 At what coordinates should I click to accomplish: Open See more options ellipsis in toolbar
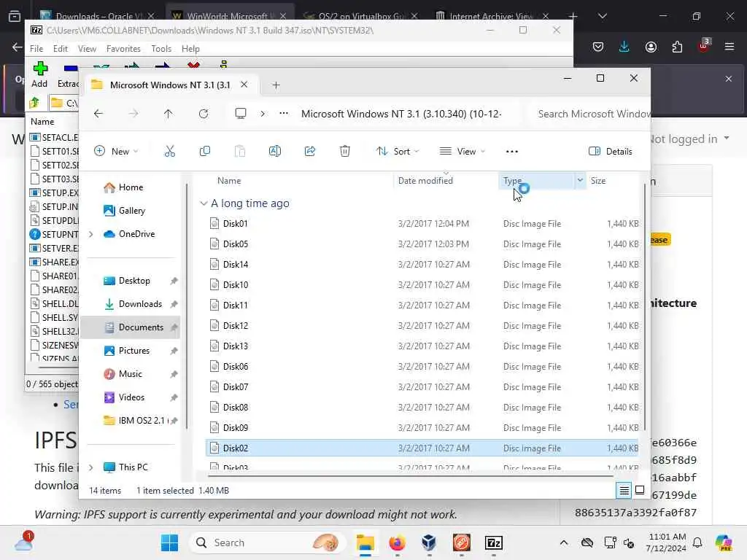pos(511,152)
